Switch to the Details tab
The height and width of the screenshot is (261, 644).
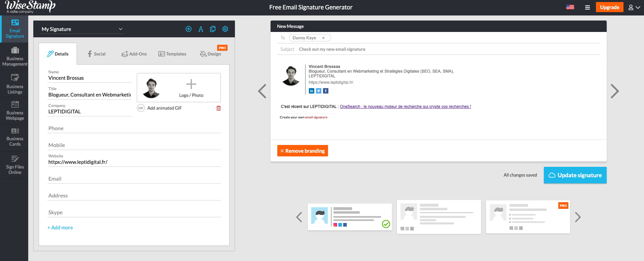point(58,54)
